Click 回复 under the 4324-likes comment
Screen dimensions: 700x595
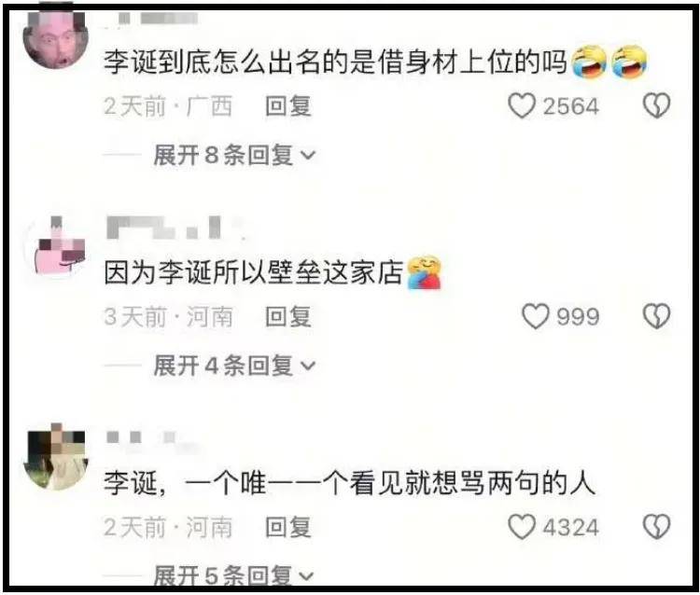coord(288,527)
